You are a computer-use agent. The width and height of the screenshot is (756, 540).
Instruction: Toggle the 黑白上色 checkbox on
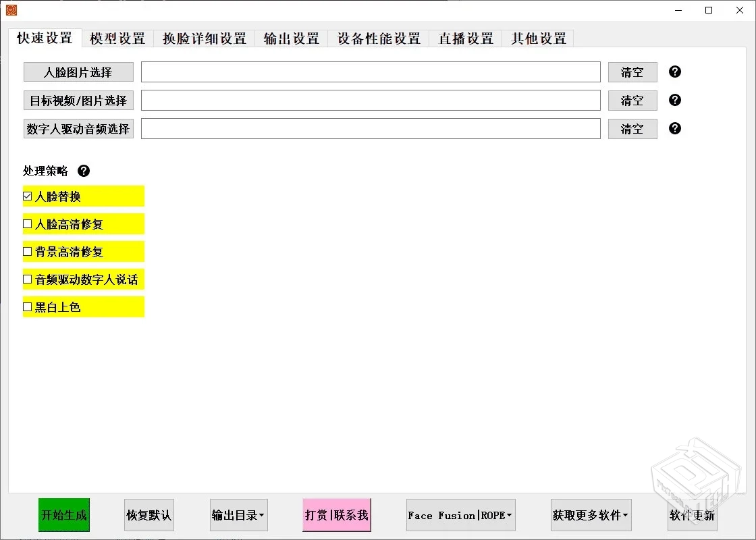point(27,306)
